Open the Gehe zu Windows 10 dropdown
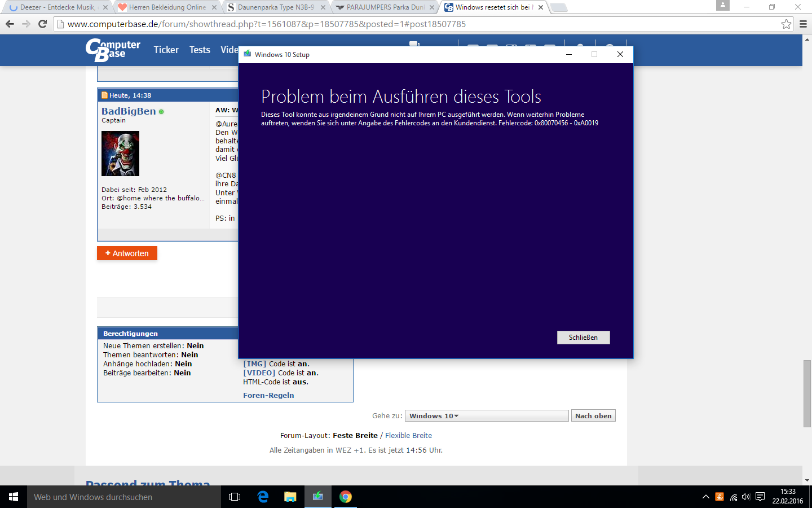Image resolution: width=812 pixels, height=508 pixels. [x=487, y=416]
